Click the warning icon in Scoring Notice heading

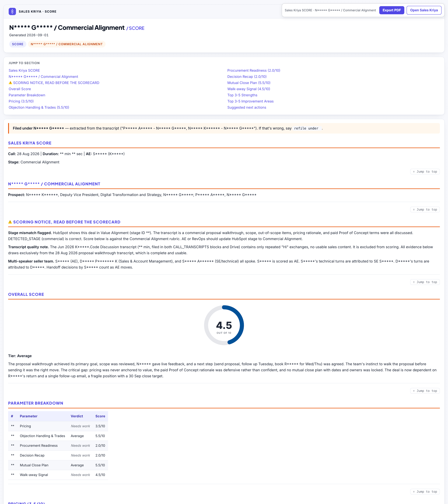10,222
